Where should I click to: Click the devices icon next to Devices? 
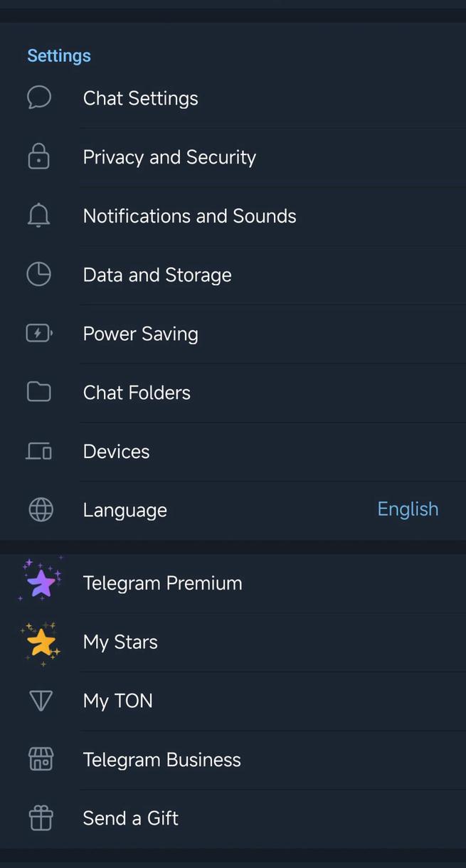coord(38,450)
